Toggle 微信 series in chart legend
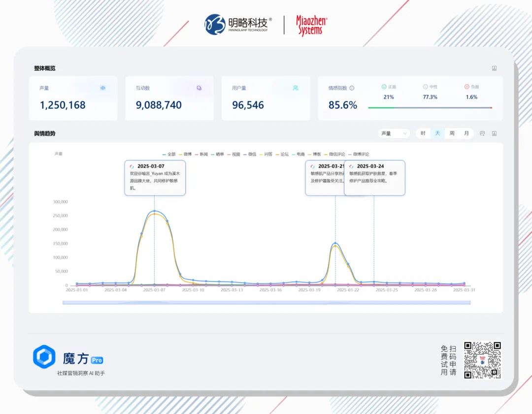532x414 pixels. 250,154
